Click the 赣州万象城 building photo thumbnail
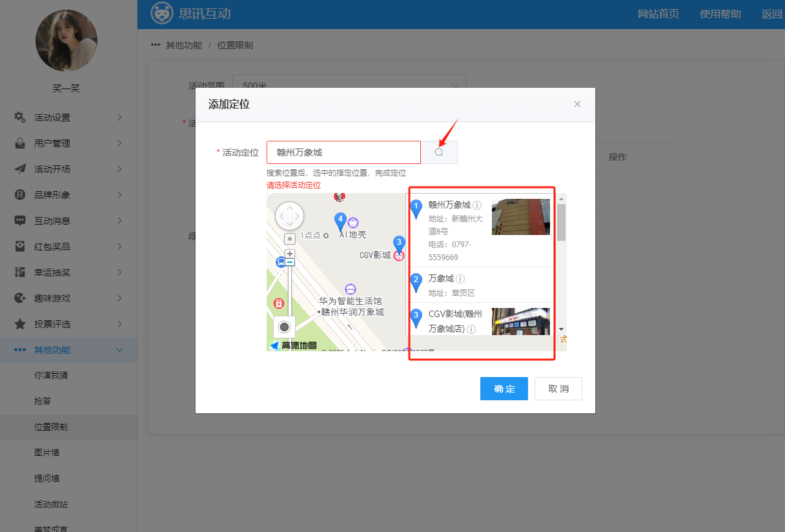The height and width of the screenshot is (532, 785). tap(521, 217)
